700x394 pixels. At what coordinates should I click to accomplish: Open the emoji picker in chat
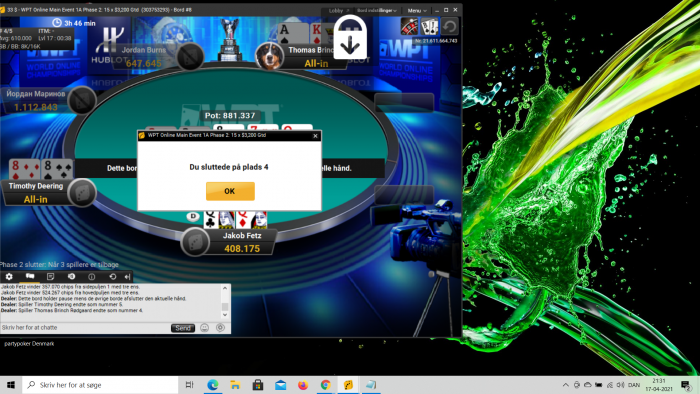click(x=204, y=328)
